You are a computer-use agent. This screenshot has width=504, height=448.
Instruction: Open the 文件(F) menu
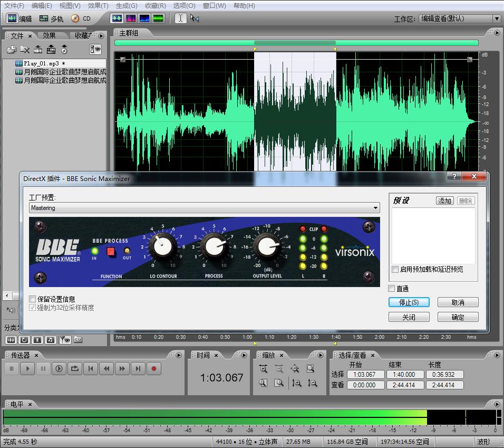click(14, 5)
